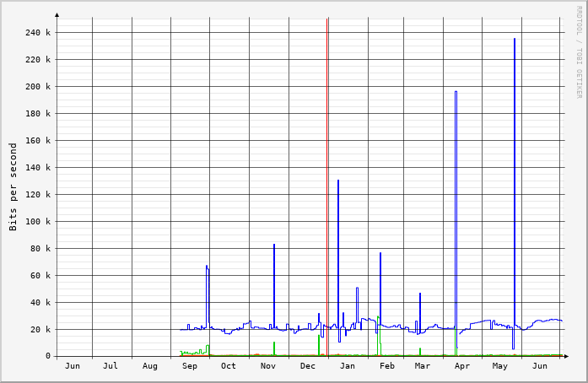
Task: Click the blue spike reaching 83k in November
Action: point(274,286)
